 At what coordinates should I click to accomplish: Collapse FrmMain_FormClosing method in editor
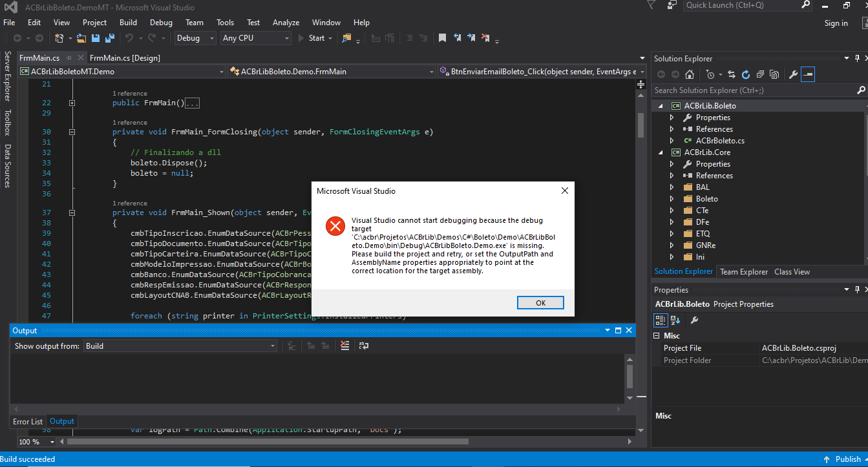point(72,132)
